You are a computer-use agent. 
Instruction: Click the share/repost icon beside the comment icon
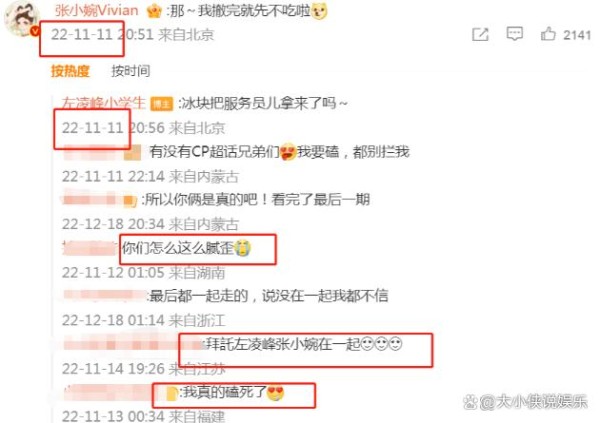[480, 34]
